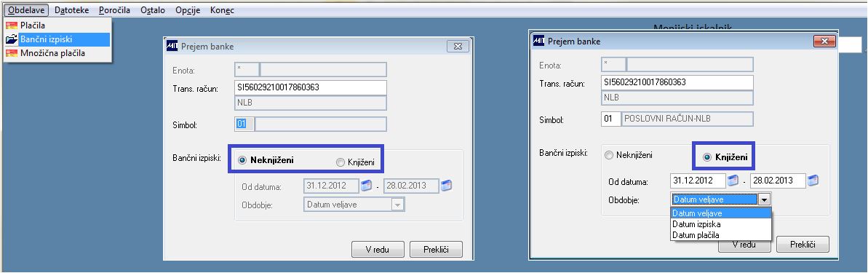Click the Bančni izpiski folder icon
Image resolution: width=868 pixels, height=273 pixels.
[x=12, y=39]
